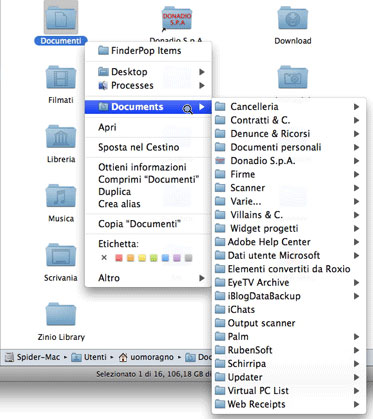Screen dimensions: 373x419
Task: Select the Documenti folder icon
Action: click(x=61, y=17)
